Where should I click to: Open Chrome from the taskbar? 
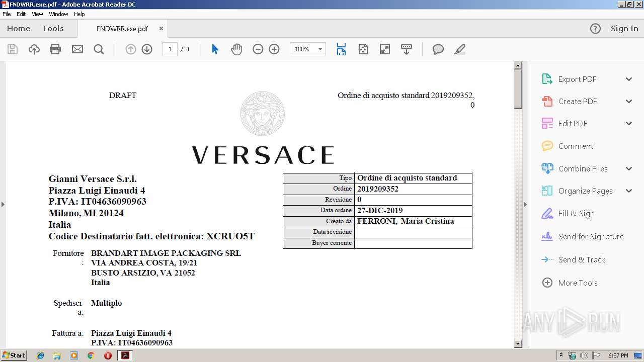[x=91, y=355]
